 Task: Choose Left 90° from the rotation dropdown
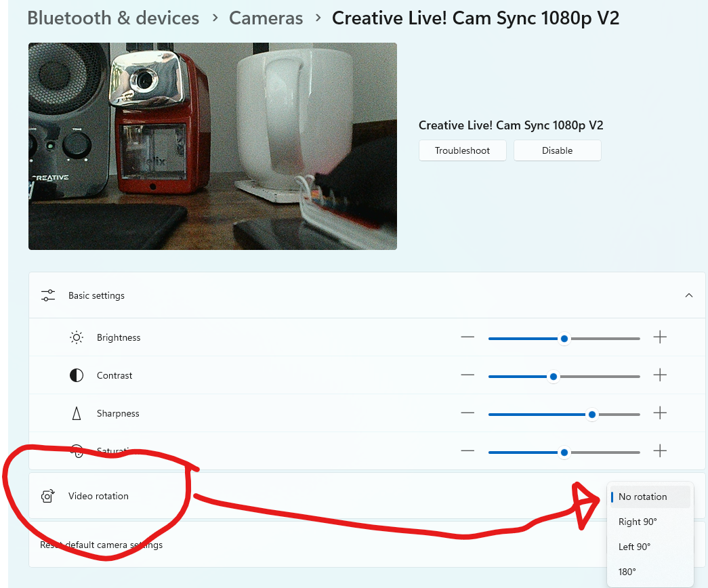coord(634,547)
